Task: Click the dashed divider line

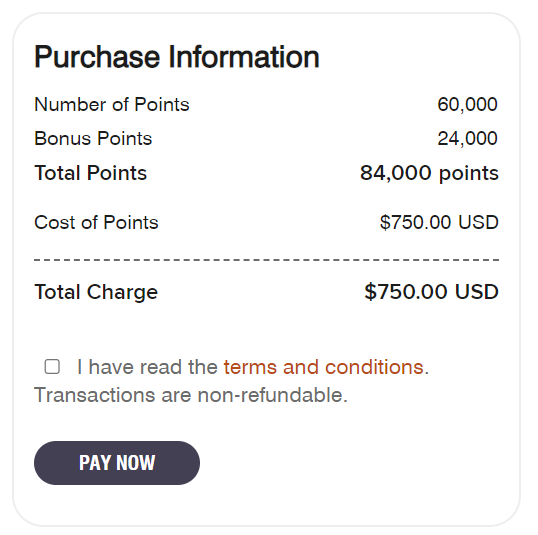Action: tap(266, 260)
